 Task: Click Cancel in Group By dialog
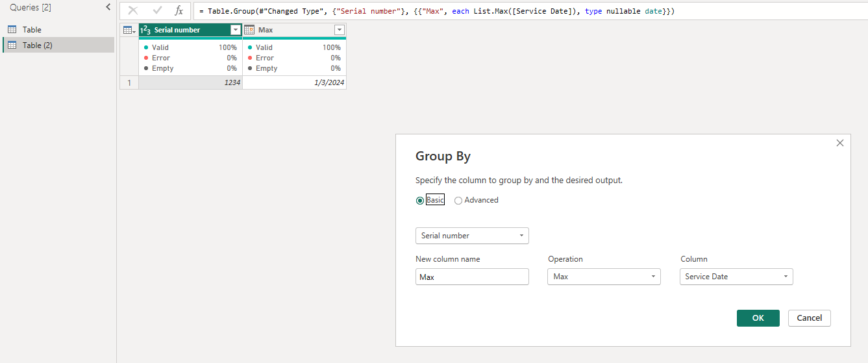(x=810, y=318)
